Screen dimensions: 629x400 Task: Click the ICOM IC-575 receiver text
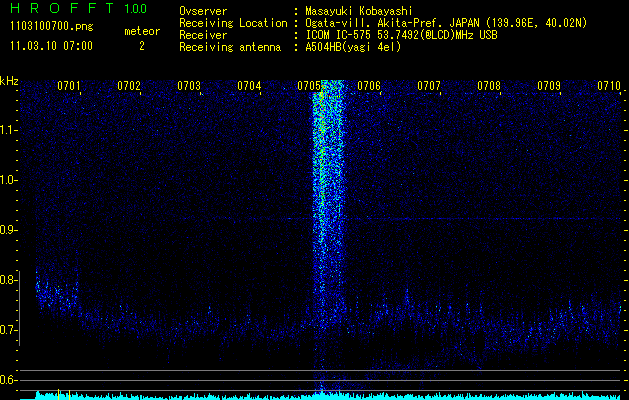tap(401, 35)
